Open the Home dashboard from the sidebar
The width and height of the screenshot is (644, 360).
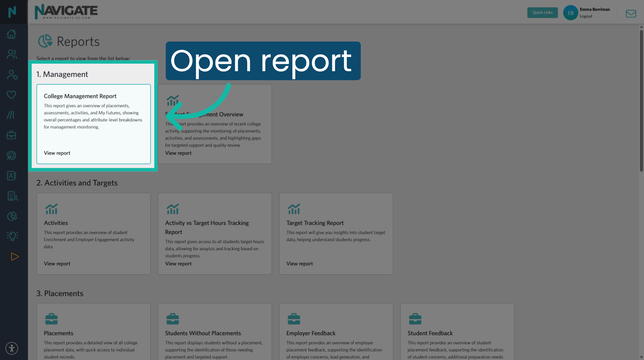click(11, 34)
